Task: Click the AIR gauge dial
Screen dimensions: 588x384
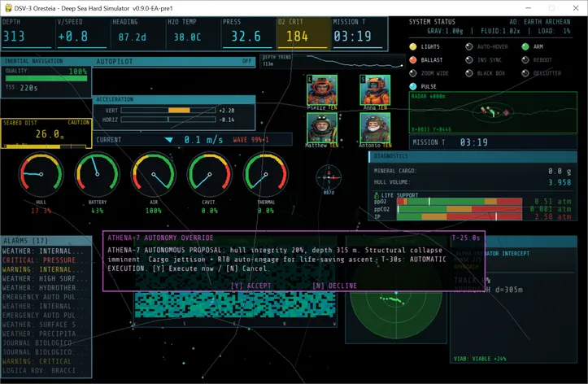Action: [x=154, y=174]
